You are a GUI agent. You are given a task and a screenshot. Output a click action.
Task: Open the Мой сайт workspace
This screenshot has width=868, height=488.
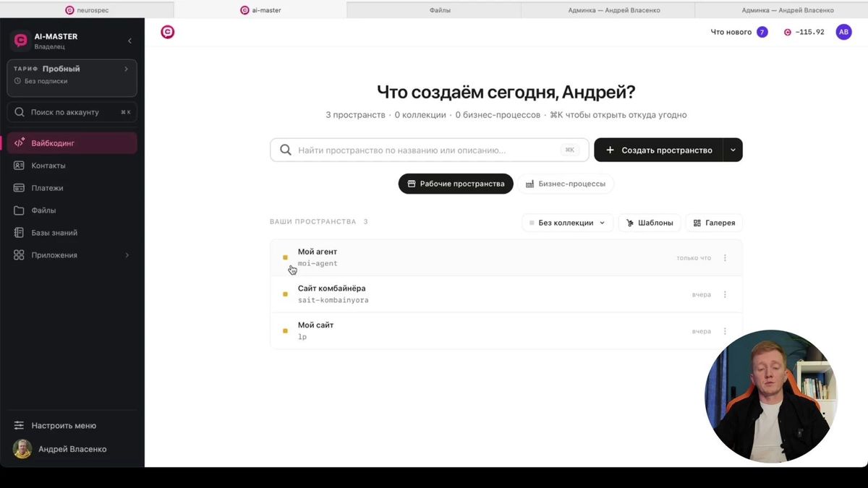(x=506, y=331)
